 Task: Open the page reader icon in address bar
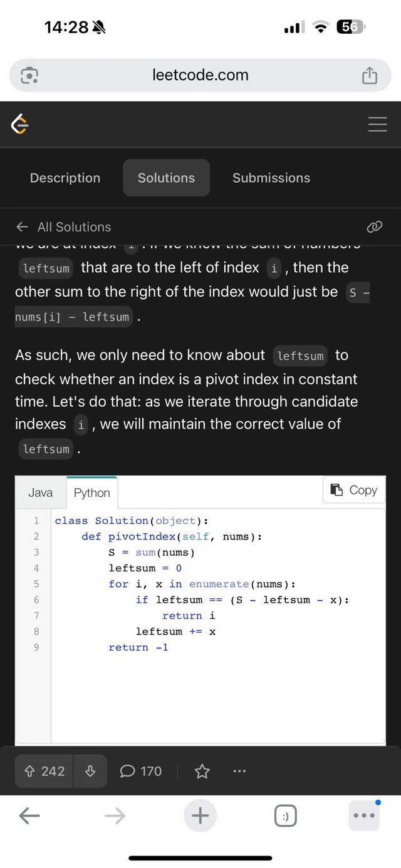[x=29, y=75]
